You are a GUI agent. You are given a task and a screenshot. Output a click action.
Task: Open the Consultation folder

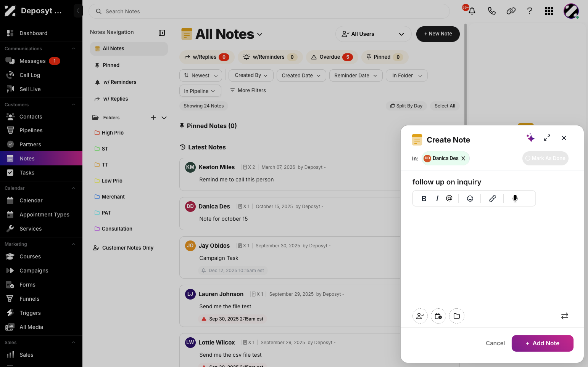[x=113, y=229]
